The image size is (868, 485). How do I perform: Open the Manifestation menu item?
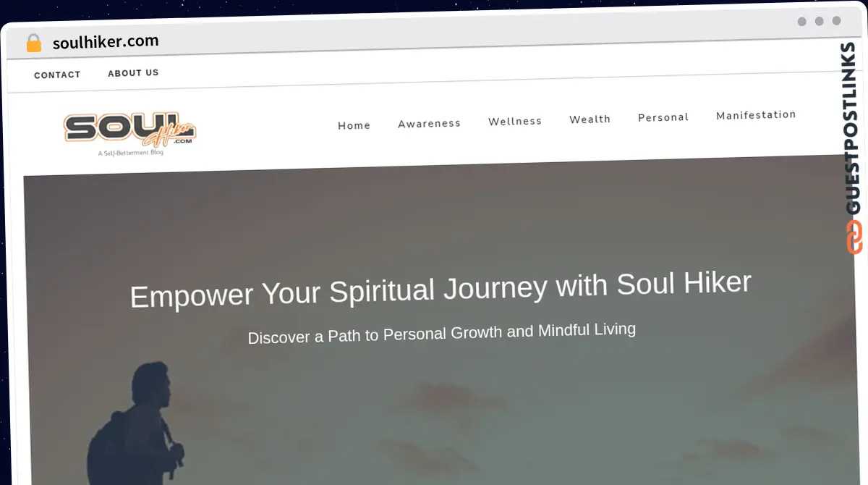[x=756, y=114]
